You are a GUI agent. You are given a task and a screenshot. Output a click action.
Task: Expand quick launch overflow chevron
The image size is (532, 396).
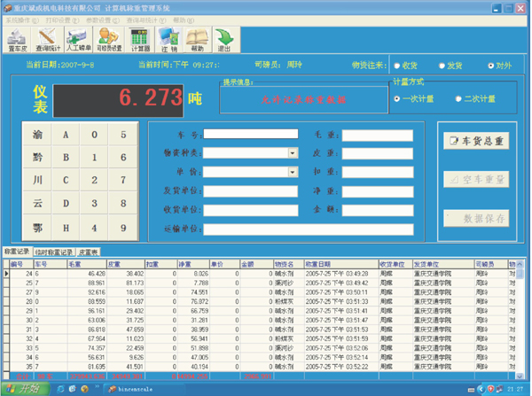click(97, 386)
